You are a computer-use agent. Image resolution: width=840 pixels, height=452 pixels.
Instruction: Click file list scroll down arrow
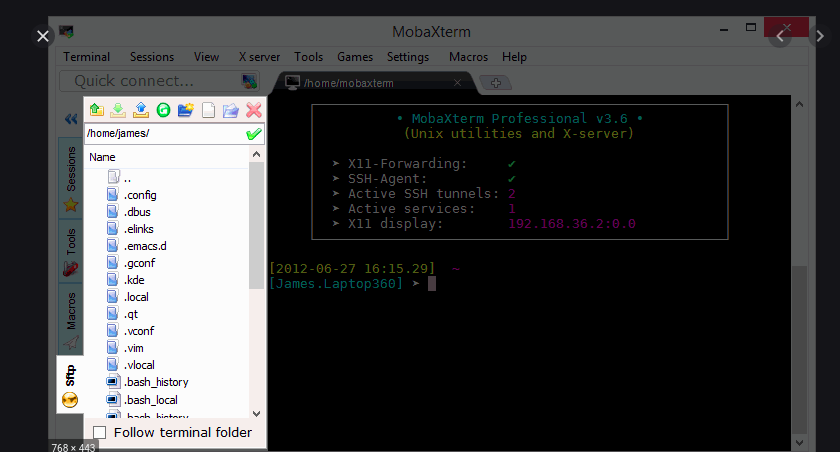click(x=256, y=413)
